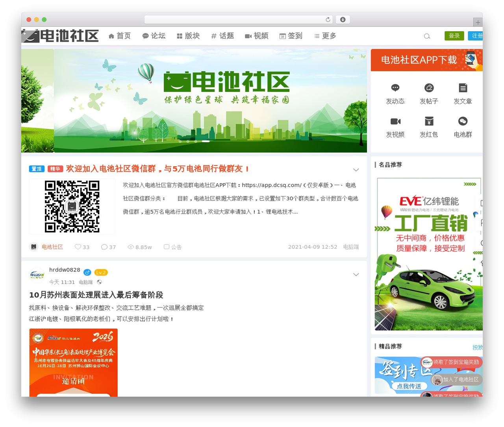Open the 签到 check-in page

[291, 36]
